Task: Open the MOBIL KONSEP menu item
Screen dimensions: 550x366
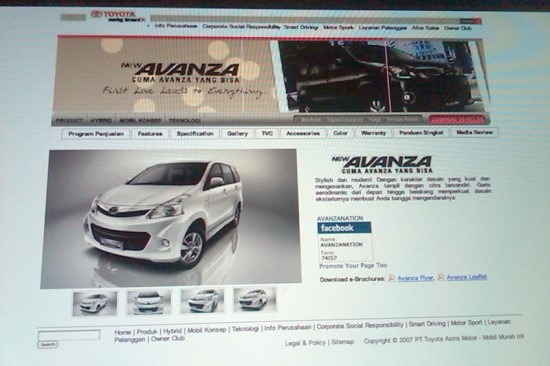Action: [x=140, y=120]
